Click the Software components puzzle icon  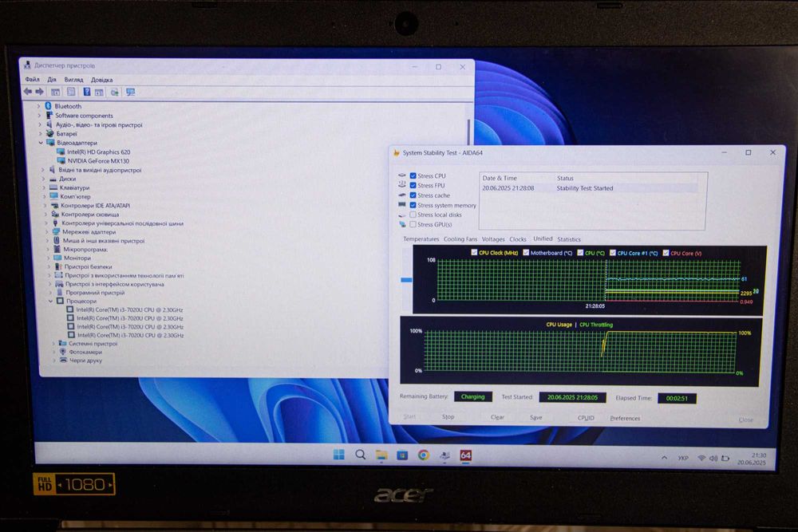(49, 116)
